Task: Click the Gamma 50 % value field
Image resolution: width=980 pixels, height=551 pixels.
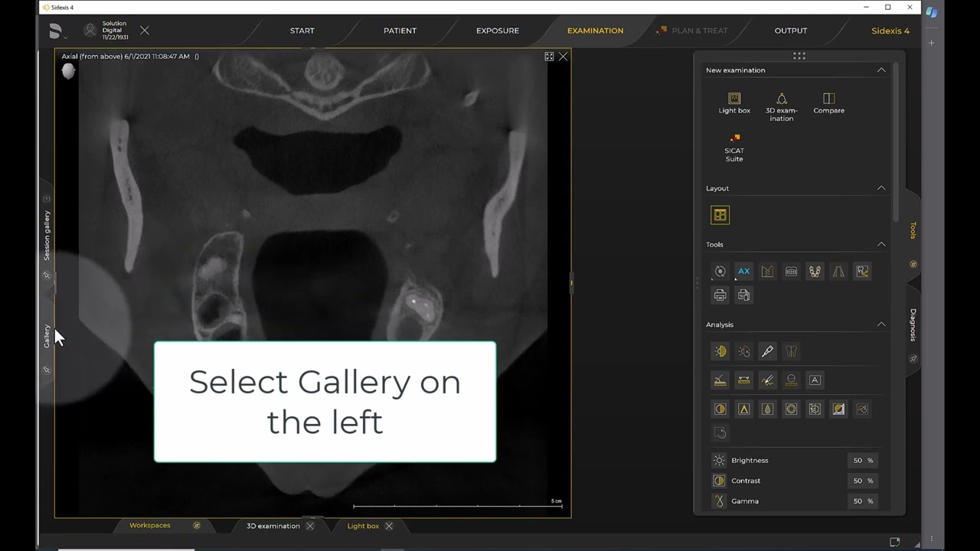Action: coord(862,501)
